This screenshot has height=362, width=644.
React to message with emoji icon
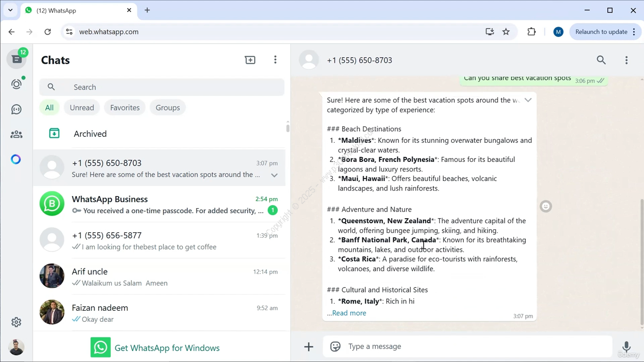click(546, 206)
